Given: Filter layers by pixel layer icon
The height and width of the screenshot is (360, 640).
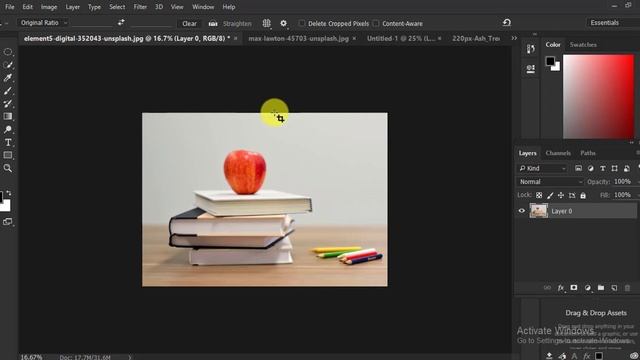Looking at the screenshot, I should tap(578, 168).
